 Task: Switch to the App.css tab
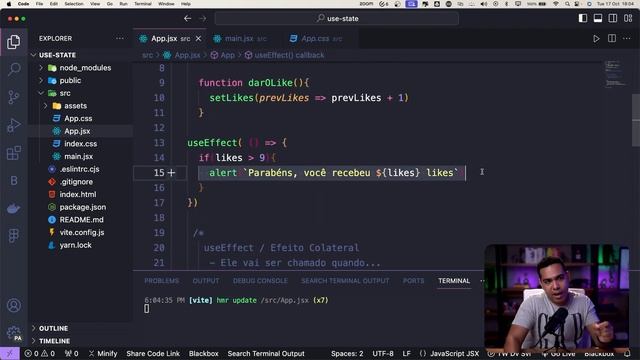click(x=321, y=38)
